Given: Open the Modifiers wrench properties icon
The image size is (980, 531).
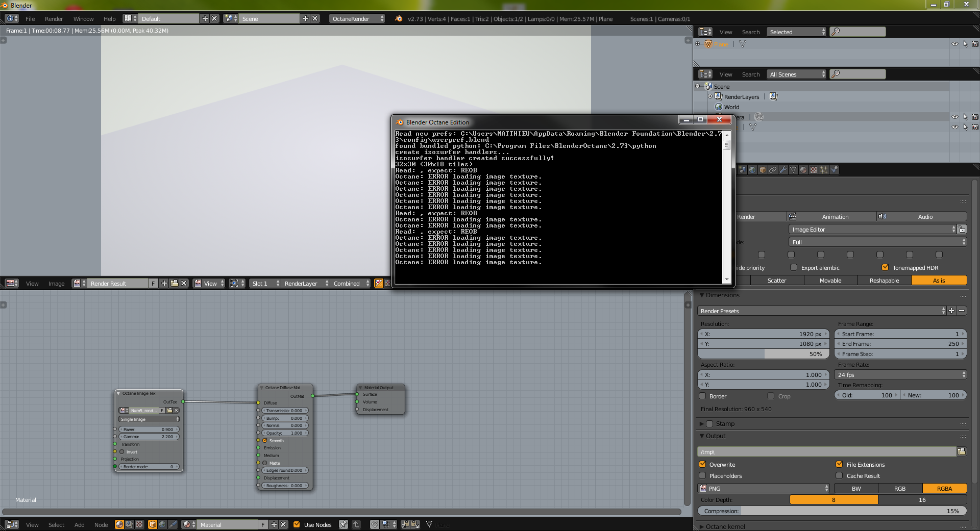Looking at the screenshot, I should [783, 170].
